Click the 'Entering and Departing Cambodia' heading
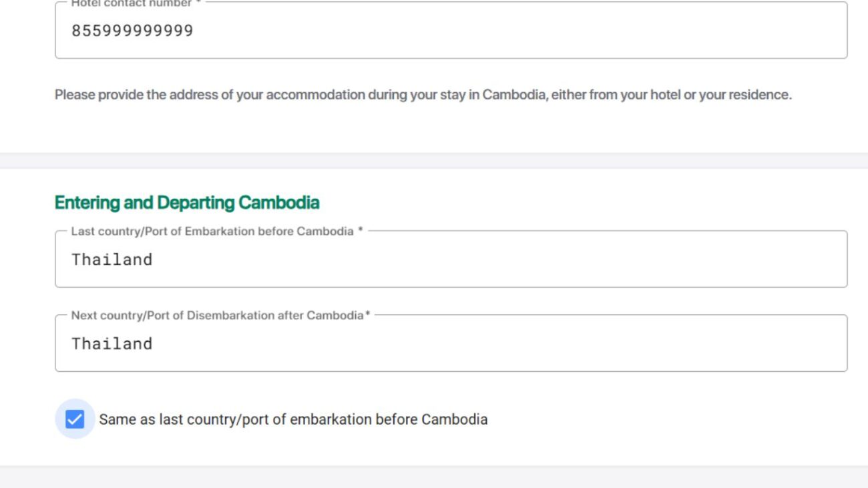The image size is (868, 488). pyautogui.click(x=187, y=202)
